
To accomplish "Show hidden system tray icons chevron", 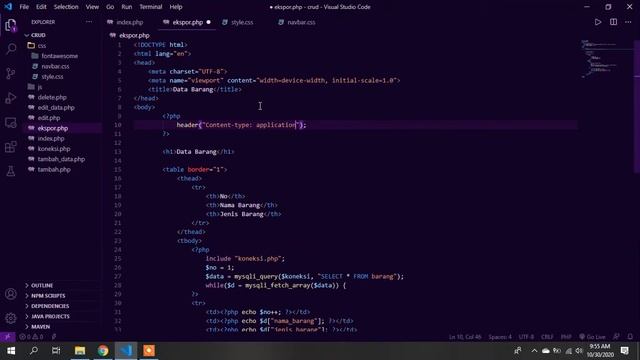I will [534, 351].
